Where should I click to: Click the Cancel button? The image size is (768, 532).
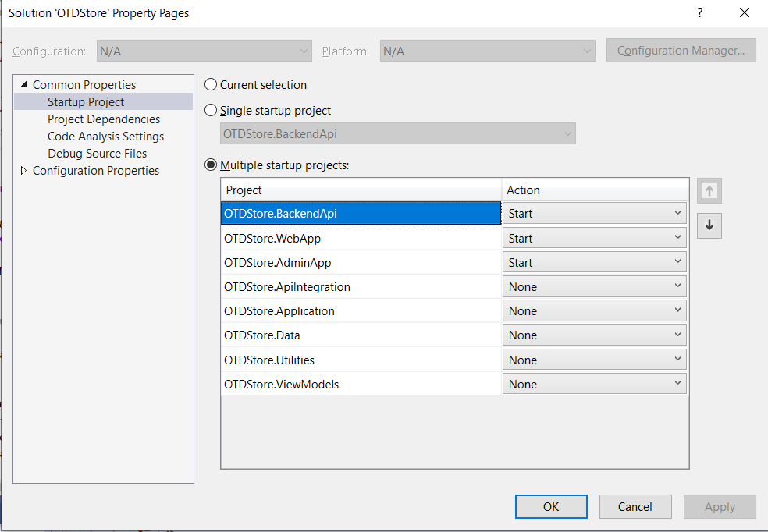point(635,506)
